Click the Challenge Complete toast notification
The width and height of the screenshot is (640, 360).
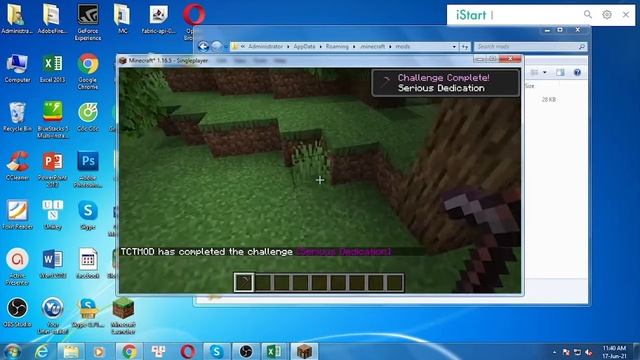[445, 83]
